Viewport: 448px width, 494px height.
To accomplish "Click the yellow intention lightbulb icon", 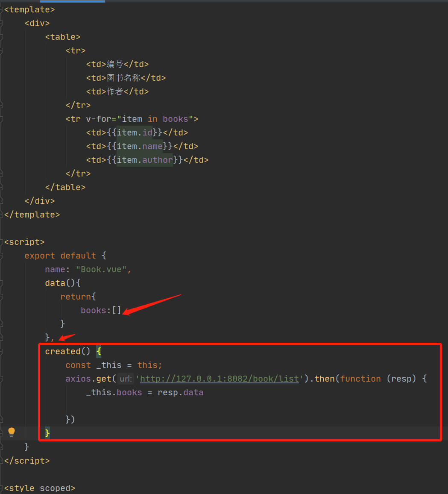I will coord(12,432).
